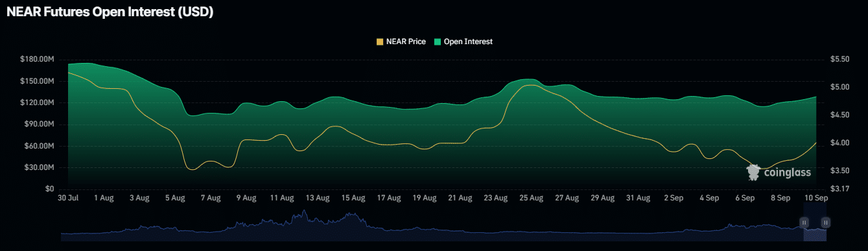The image size is (868, 251).
Task: Click the $30.00M axis label
Action: coord(39,167)
